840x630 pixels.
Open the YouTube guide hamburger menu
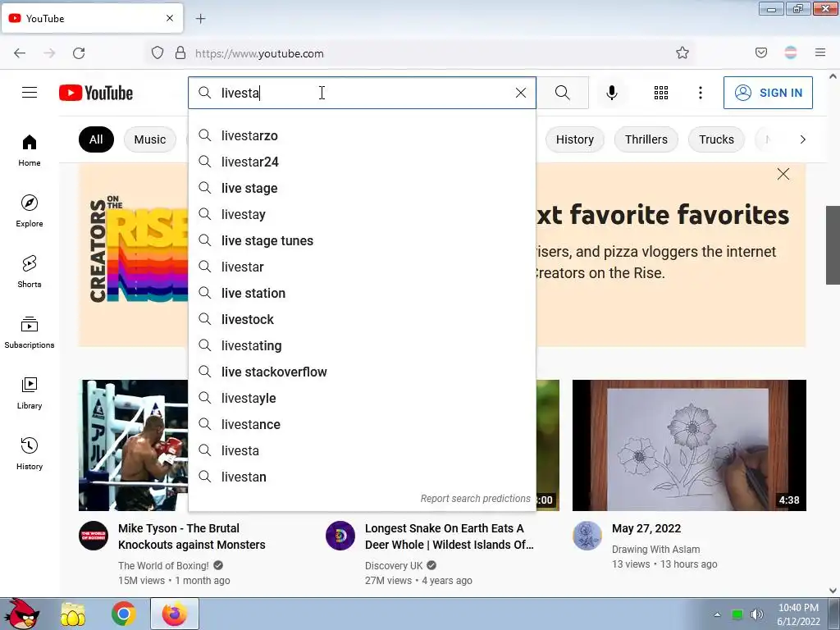[x=30, y=93]
